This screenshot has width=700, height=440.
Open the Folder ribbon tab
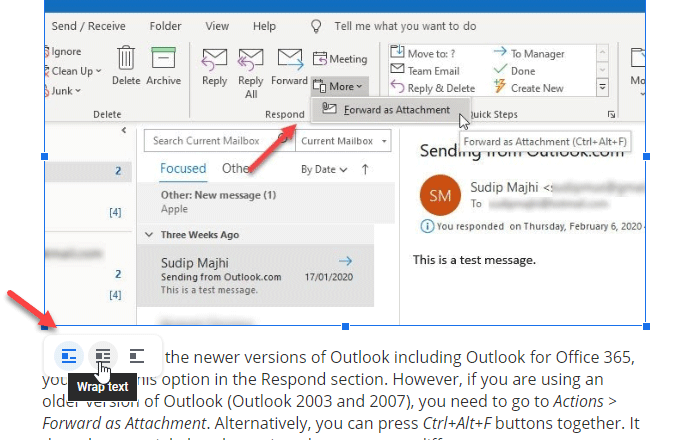(165, 26)
